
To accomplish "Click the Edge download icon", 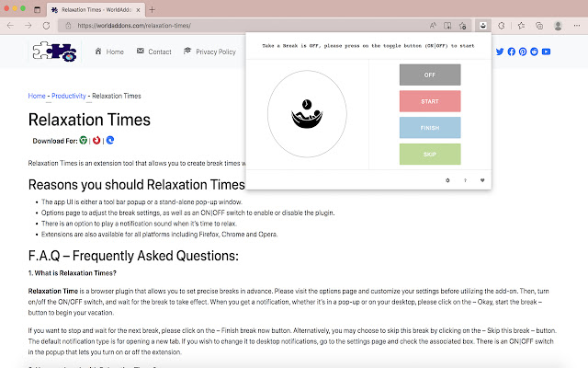I will coord(110,141).
